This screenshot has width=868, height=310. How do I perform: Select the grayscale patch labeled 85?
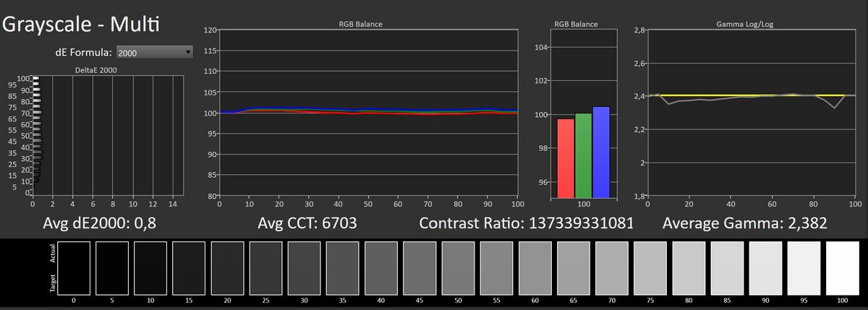pyautogui.click(x=728, y=267)
